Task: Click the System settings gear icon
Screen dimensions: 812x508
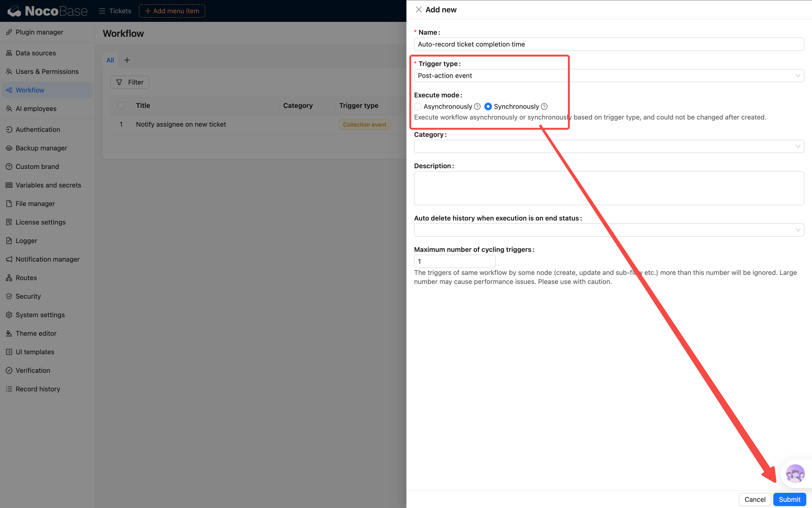Action: point(9,315)
